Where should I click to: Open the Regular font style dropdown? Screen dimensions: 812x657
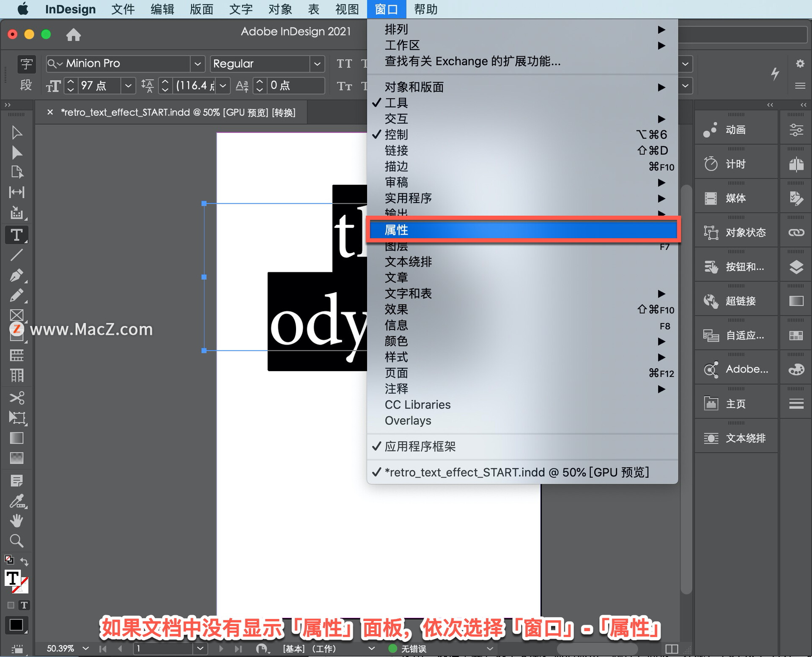click(317, 64)
